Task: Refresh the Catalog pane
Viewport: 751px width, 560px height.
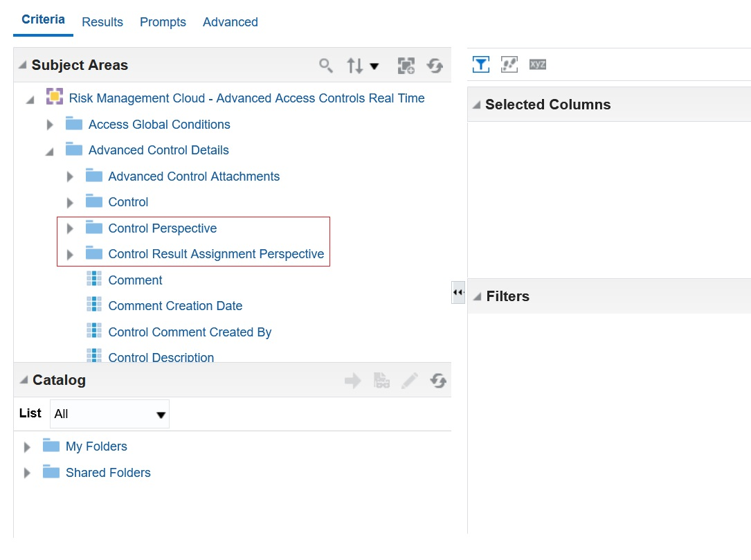Action: point(437,380)
